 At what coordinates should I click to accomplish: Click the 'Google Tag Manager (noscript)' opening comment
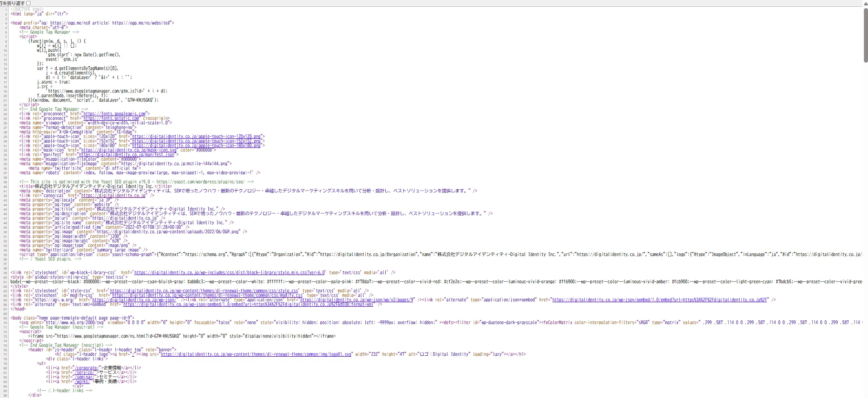pos(61,327)
